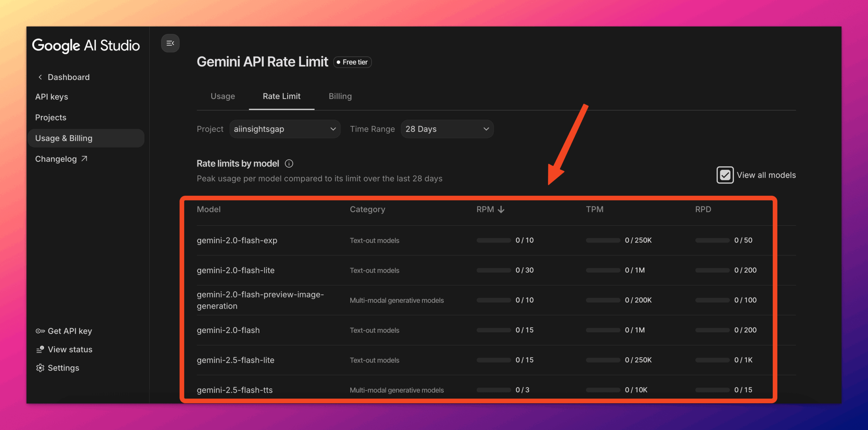Click the RPM progress bar for gemini-2.0-flash
The image size is (868, 430).
point(493,330)
